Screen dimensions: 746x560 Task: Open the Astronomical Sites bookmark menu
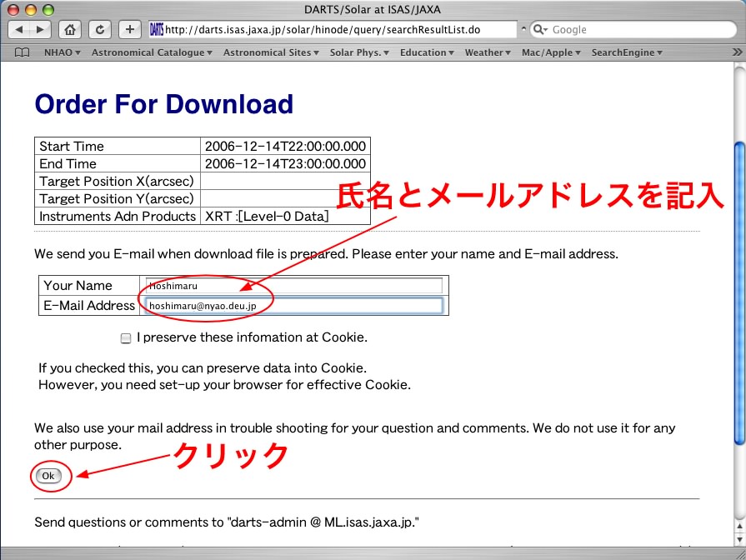click(271, 52)
